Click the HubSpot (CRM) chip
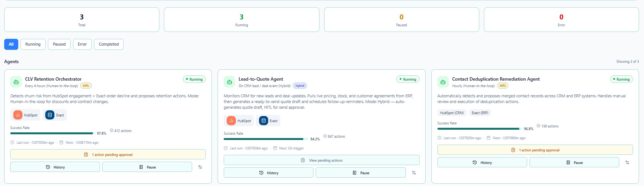Viewport: 644px width, 186px height. click(452, 113)
